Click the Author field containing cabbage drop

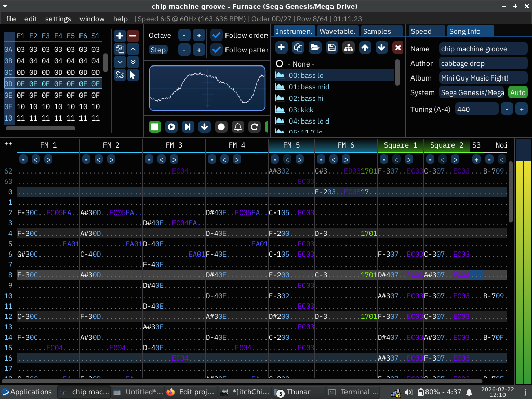483,63
